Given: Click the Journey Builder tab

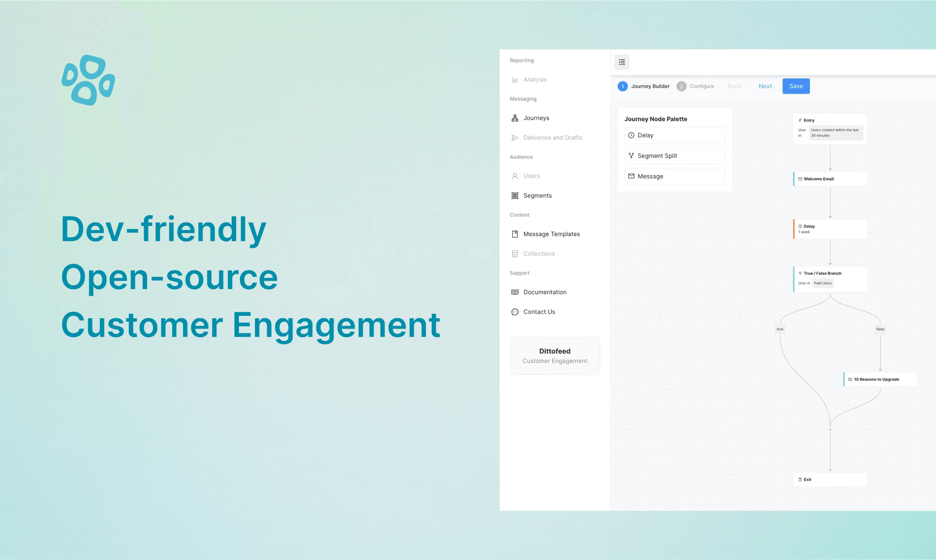Looking at the screenshot, I should (651, 86).
